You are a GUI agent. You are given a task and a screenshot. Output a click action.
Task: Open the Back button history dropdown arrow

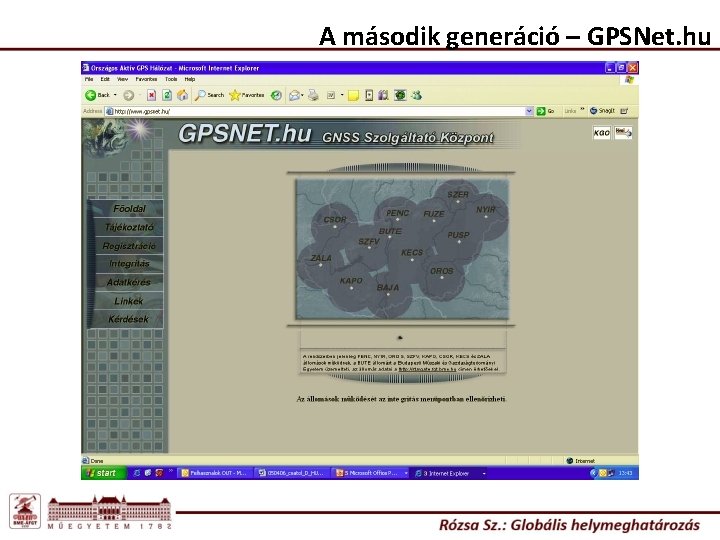115,95
